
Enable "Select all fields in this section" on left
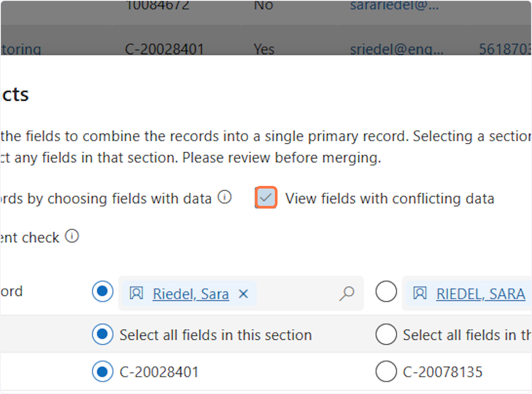pyautogui.click(x=102, y=335)
